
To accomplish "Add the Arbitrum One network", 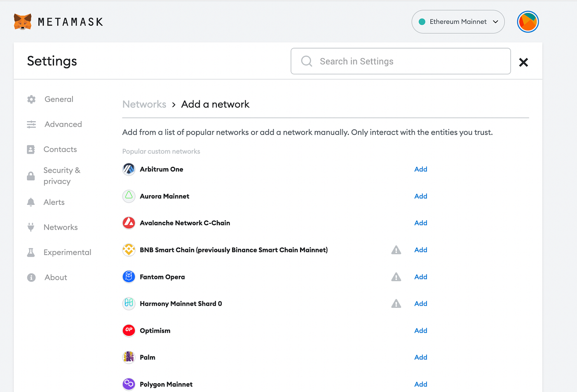I will tap(421, 169).
